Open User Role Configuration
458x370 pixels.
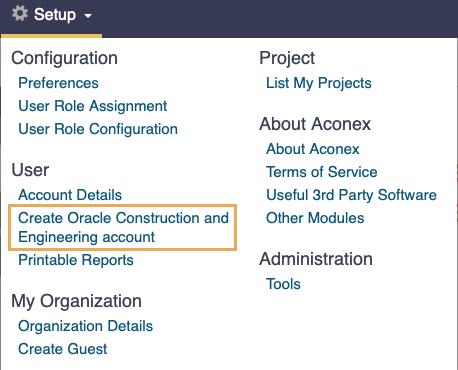pos(98,129)
